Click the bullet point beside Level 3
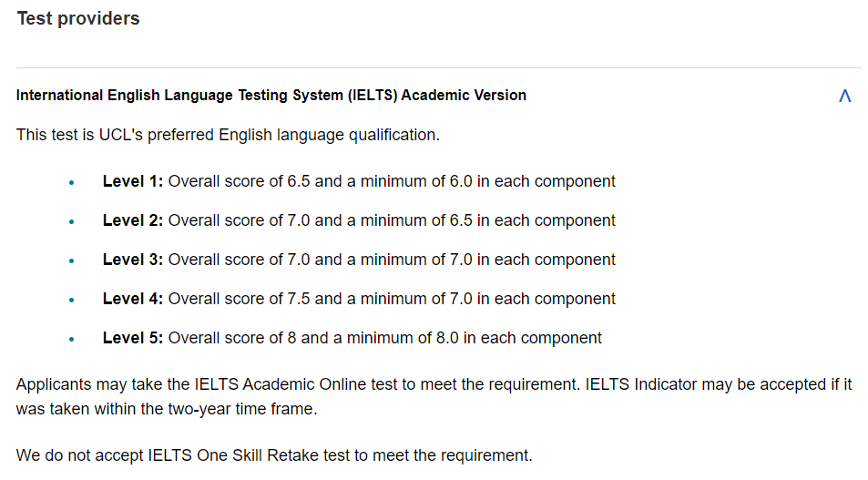 click(71, 260)
